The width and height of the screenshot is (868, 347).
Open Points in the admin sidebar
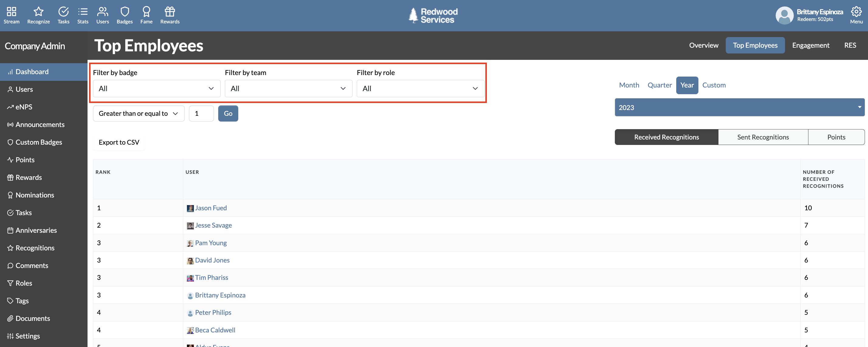click(44, 160)
